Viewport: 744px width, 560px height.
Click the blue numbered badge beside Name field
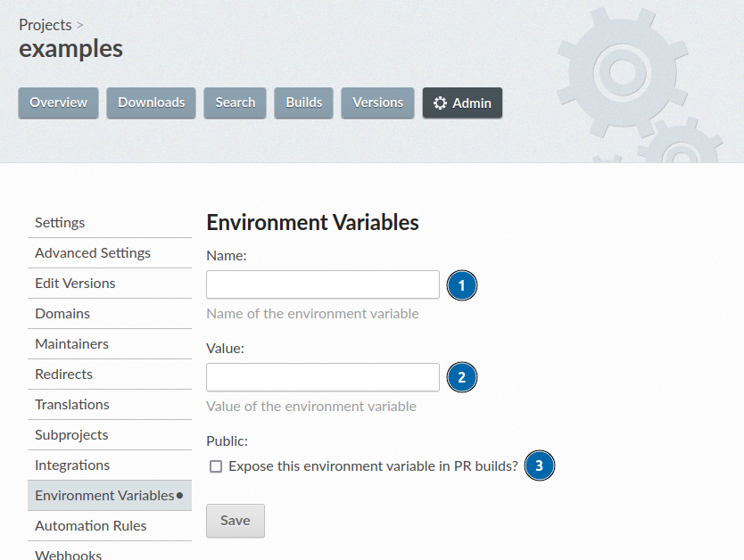coord(462,284)
